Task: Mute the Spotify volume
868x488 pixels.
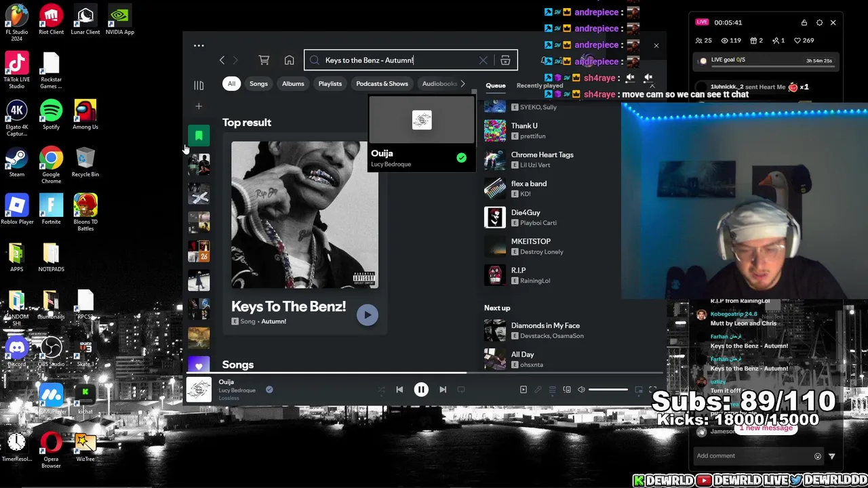Action: [x=581, y=390]
